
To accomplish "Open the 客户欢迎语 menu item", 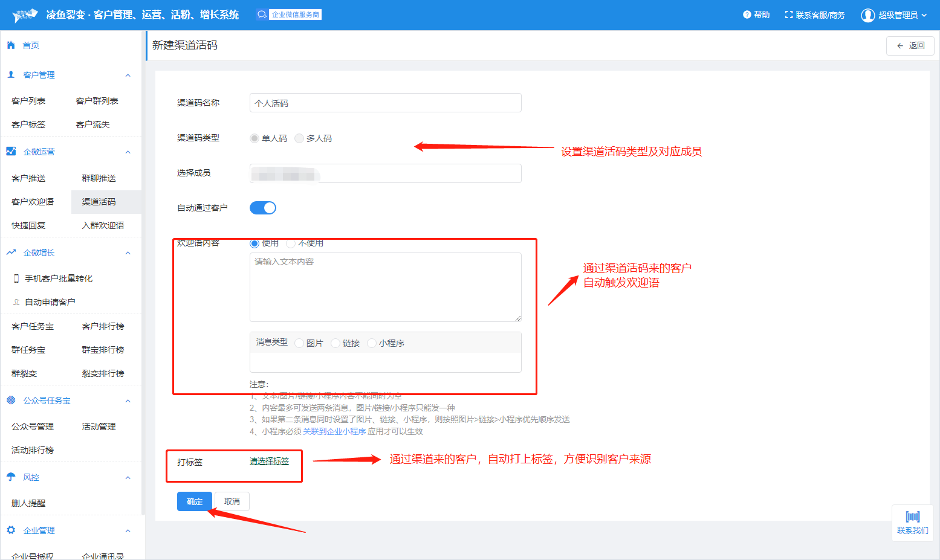I will 33,202.
